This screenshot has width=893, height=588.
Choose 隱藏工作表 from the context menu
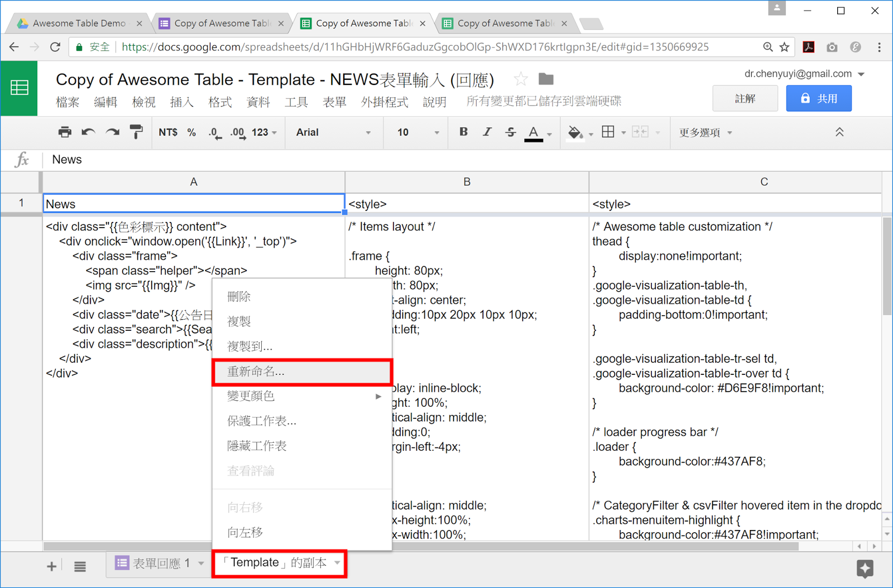pyautogui.click(x=302, y=446)
